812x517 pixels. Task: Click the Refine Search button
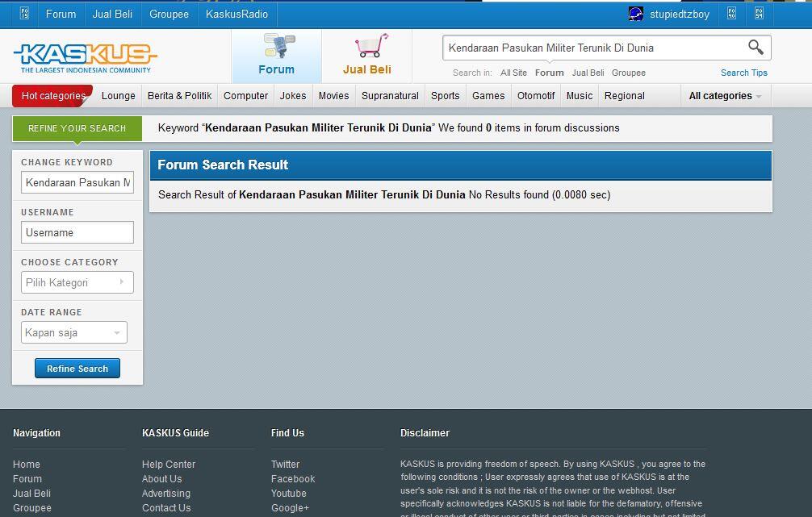pyautogui.click(x=77, y=368)
